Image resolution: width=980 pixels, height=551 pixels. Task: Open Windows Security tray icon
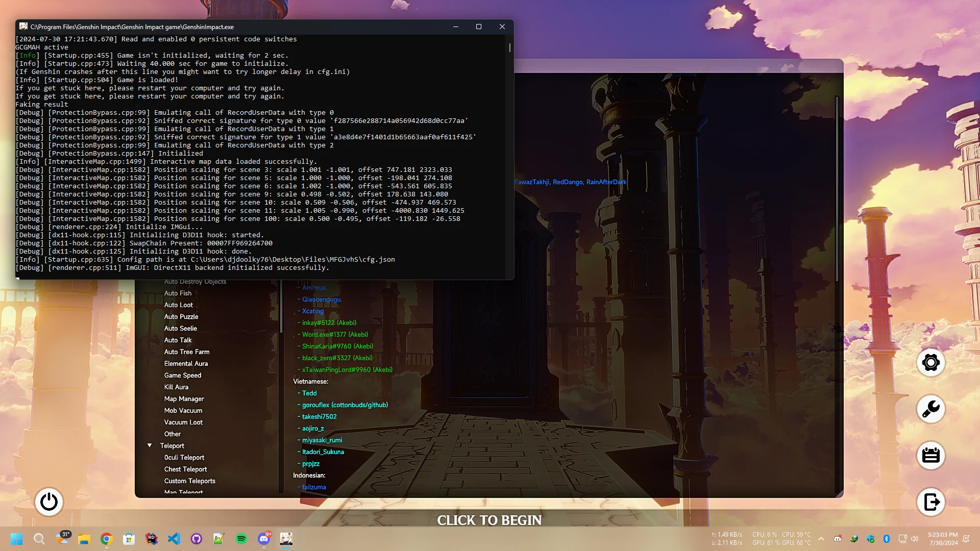coord(870,539)
